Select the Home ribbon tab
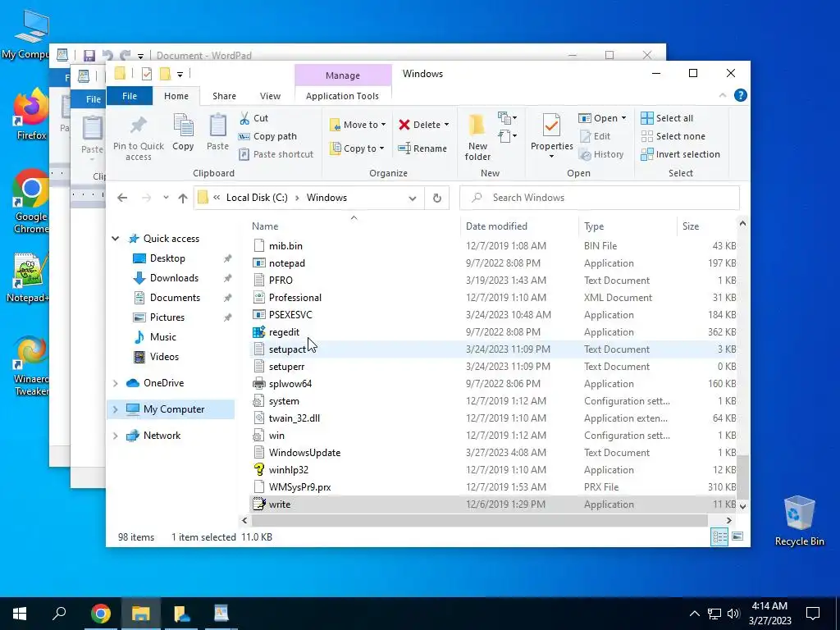This screenshot has width=840, height=630. point(176,96)
